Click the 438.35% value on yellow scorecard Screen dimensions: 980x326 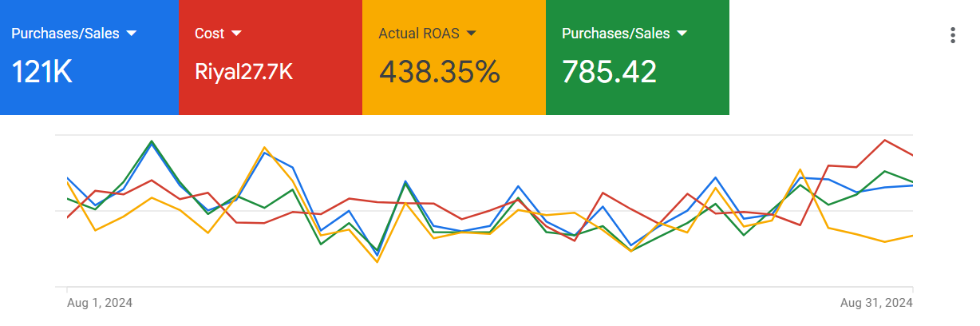(x=439, y=73)
